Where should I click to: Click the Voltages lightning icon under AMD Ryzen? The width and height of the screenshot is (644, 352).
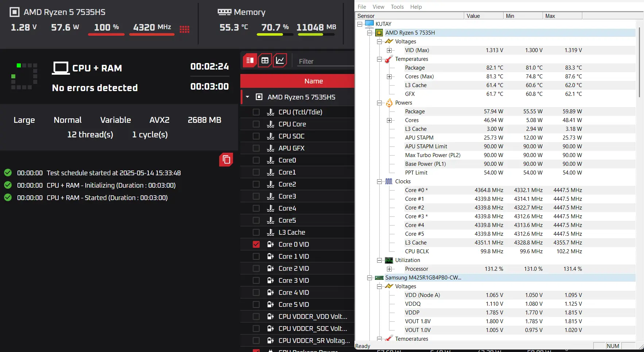point(389,42)
